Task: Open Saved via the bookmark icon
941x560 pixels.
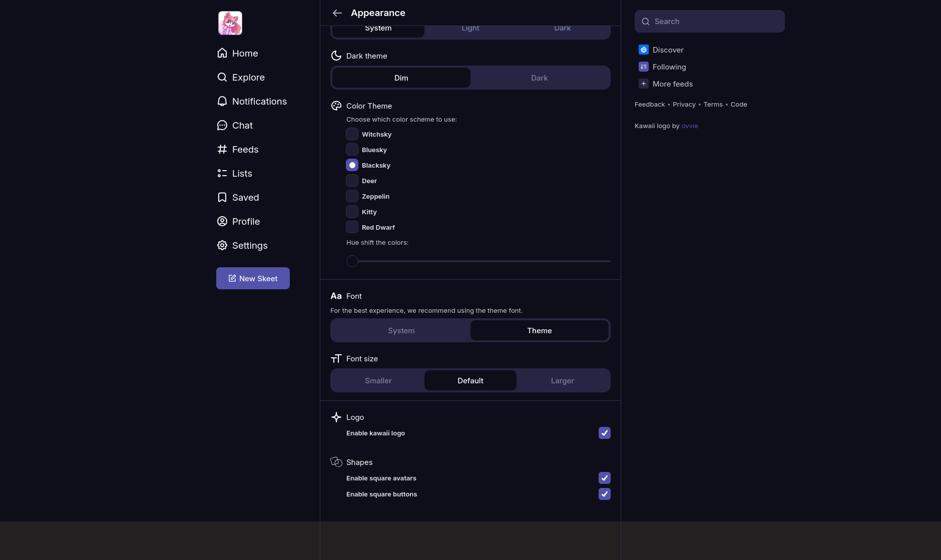Action: pyautogui.click(x=222, y=197)
